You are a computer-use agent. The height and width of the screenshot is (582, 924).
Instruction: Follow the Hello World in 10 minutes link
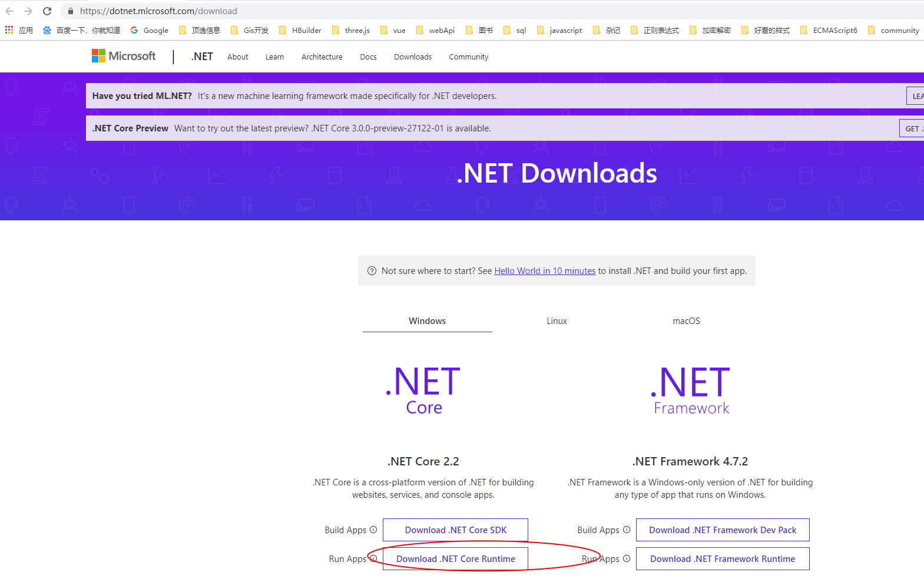545,271
